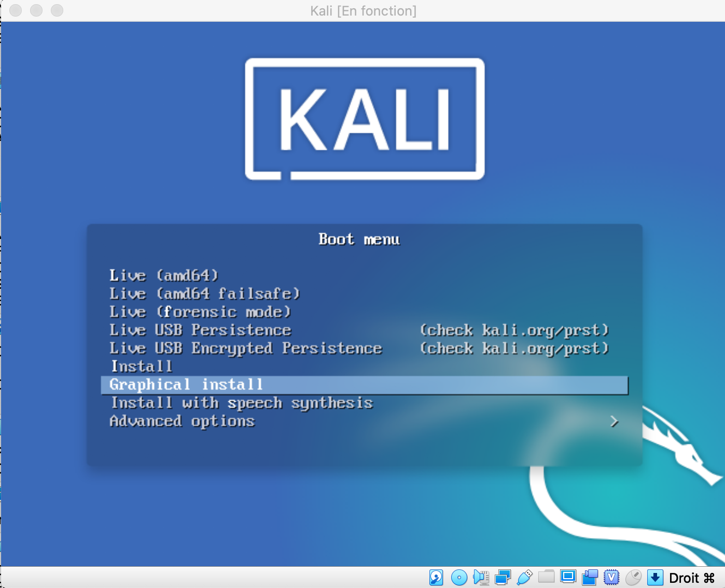
Task: Open the network adapters indicator
Action: click(x=503, y=577)
